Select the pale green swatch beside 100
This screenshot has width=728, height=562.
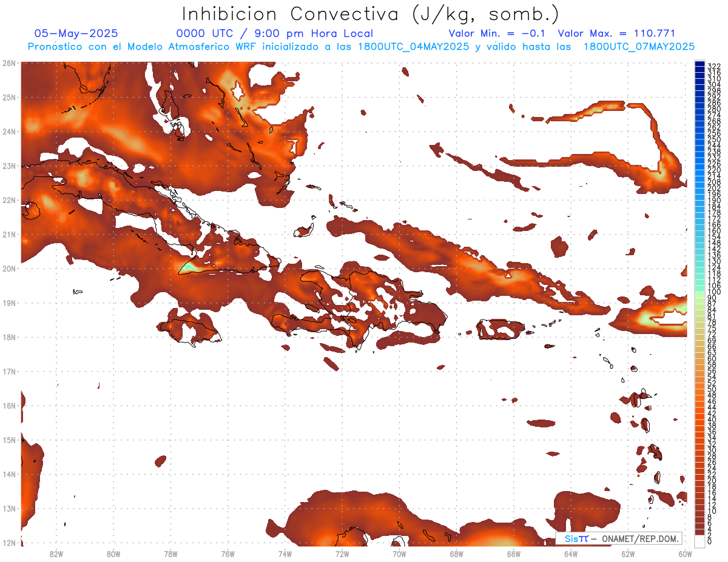(x=700, y=293)
